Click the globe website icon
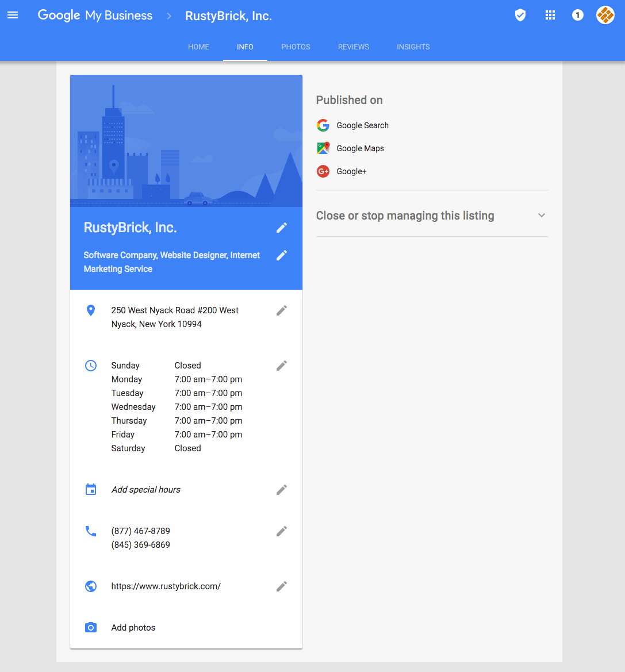The height and width of the screenshot is (672, 625). pos(91,586)
